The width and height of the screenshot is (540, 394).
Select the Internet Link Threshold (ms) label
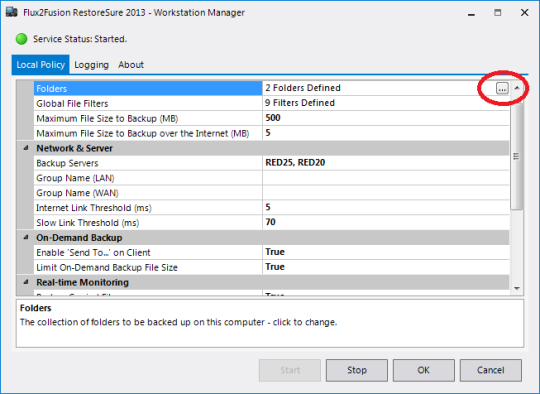point(94,208)
